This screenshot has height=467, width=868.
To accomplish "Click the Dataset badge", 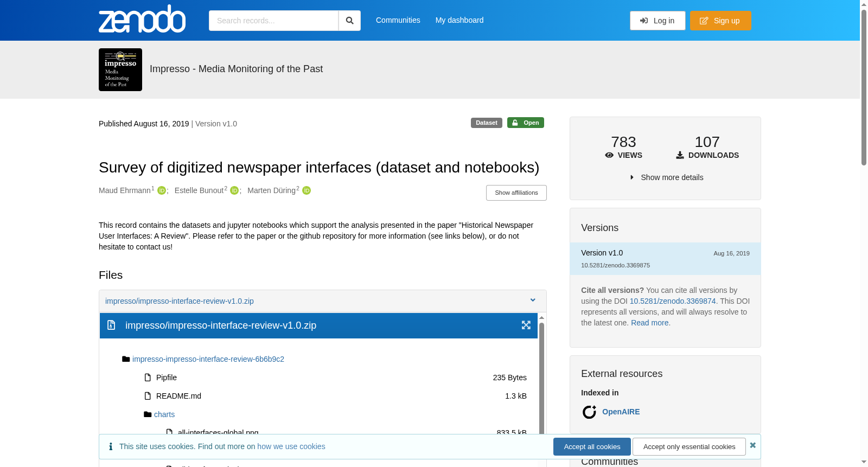I will (487, 123).
